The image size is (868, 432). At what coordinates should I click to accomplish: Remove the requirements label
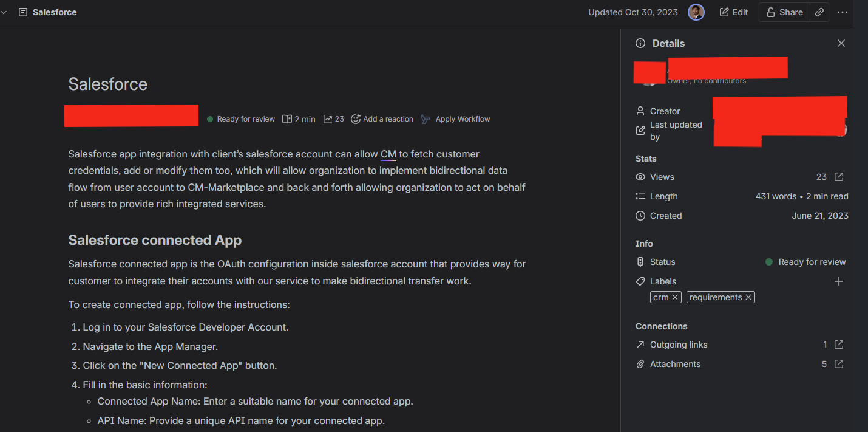pos(748,297)
